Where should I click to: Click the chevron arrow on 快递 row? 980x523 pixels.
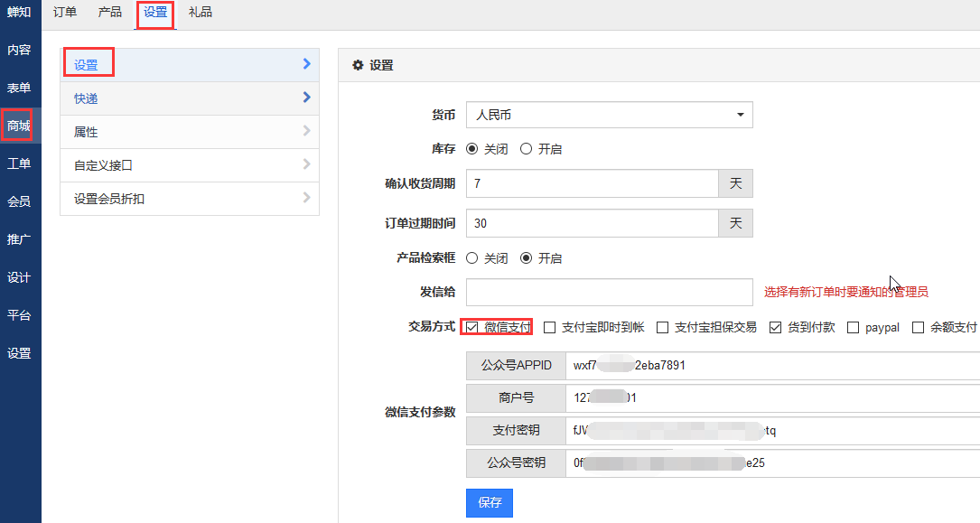point(306,98)
